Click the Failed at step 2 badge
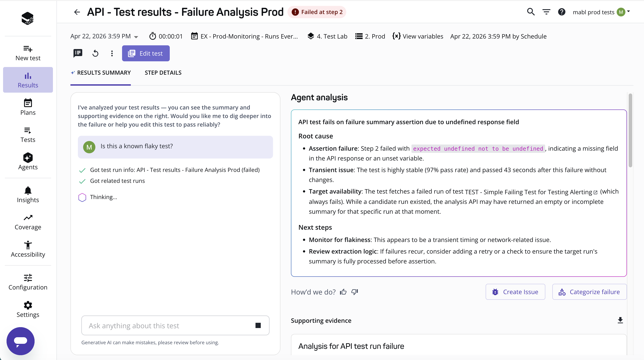This screenshot has height=360, width=644. [317, 12]
